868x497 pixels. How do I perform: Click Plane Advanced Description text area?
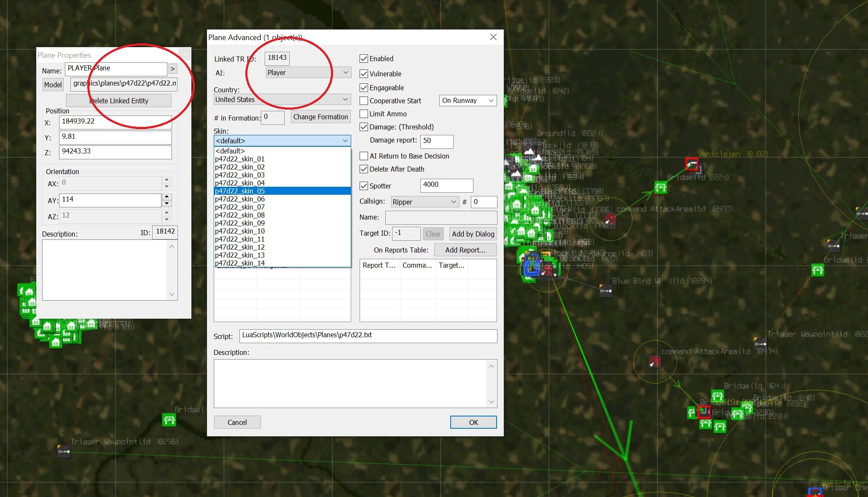coord(350,384)
